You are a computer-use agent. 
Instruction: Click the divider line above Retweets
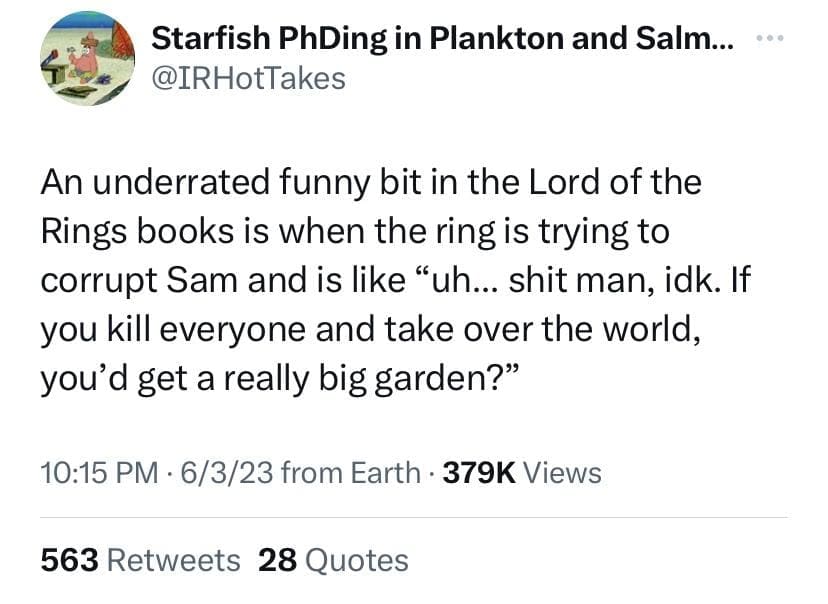tap(414, 517)
